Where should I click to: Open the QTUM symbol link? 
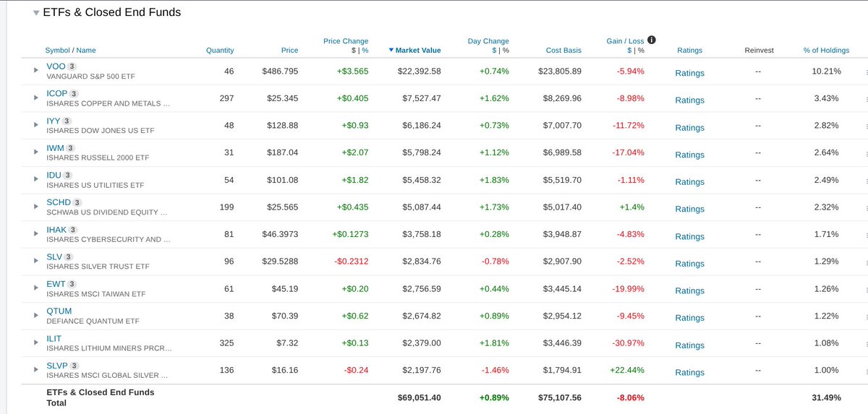point(59,311)
